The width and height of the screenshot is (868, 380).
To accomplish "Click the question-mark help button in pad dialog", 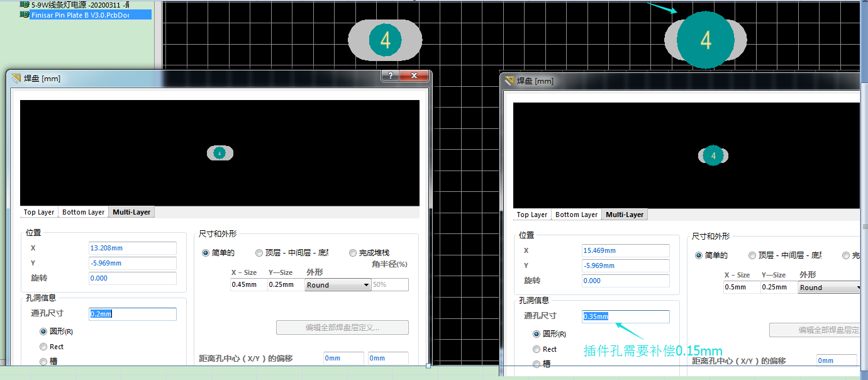I will (x=390, y=76).
